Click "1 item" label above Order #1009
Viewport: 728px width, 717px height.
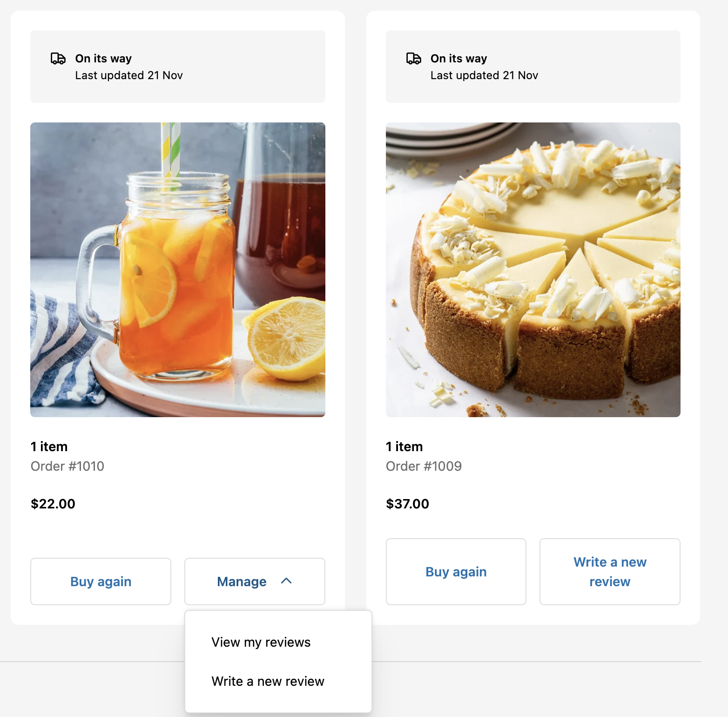click(x=404, y=446)
